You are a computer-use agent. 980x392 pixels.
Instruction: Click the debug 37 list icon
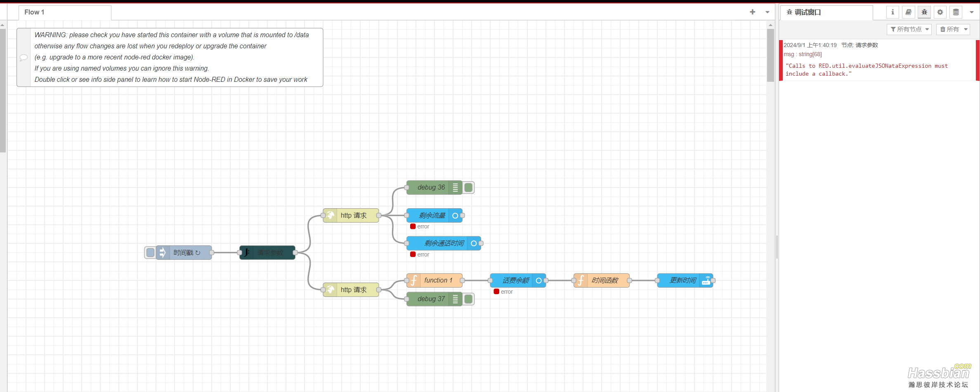tap(455, 299)
